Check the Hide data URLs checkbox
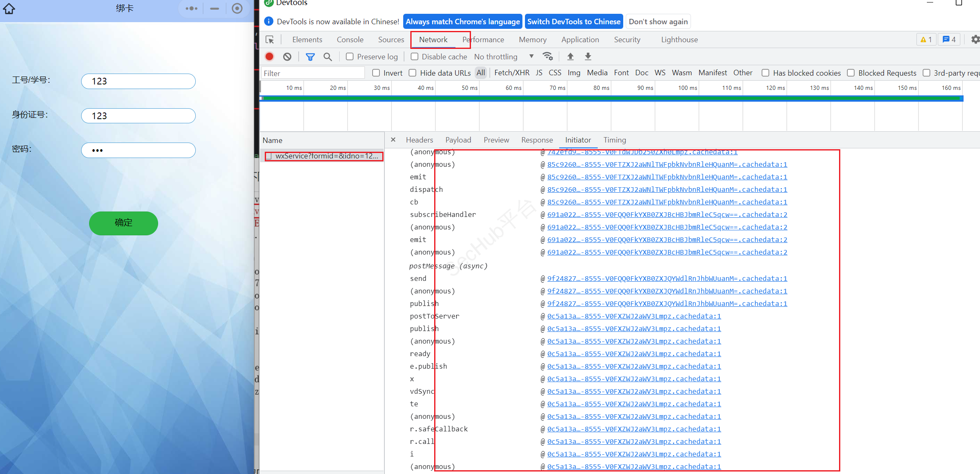The width and height of the screenshot is (980, 474). point(412,73)
